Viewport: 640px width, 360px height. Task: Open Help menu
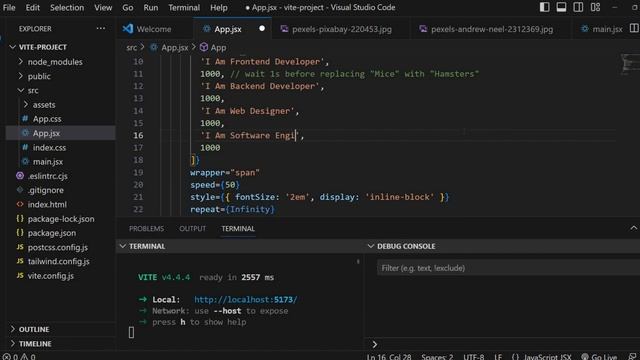(x=219, y=7)
